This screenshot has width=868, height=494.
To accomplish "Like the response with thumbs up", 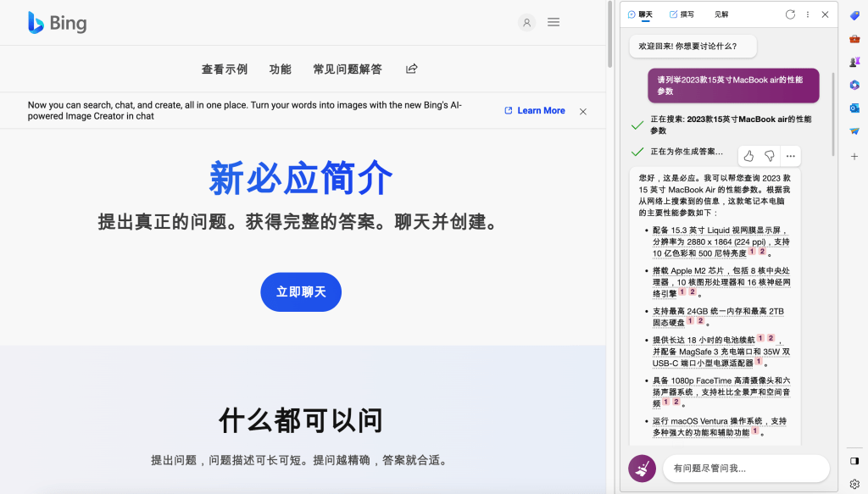I will coord(748,156).
